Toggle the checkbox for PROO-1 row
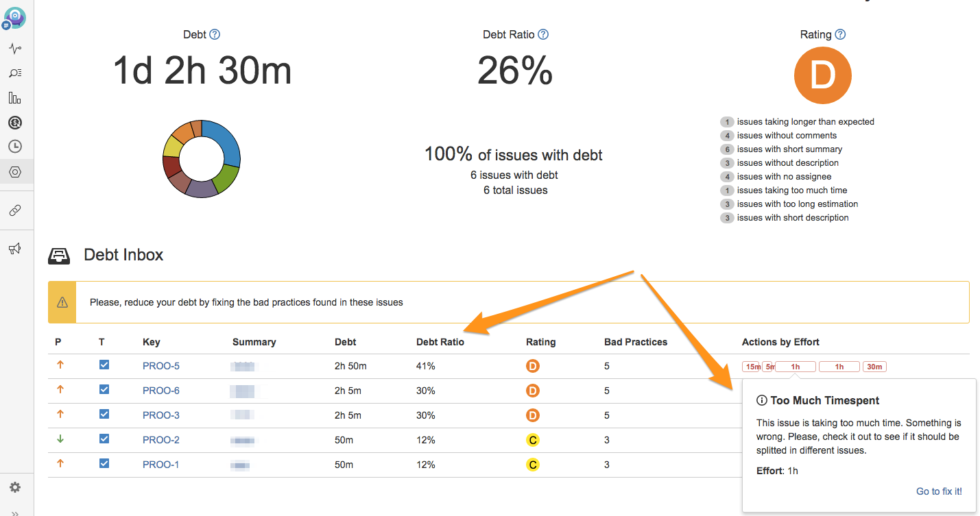 coord(104,464)
